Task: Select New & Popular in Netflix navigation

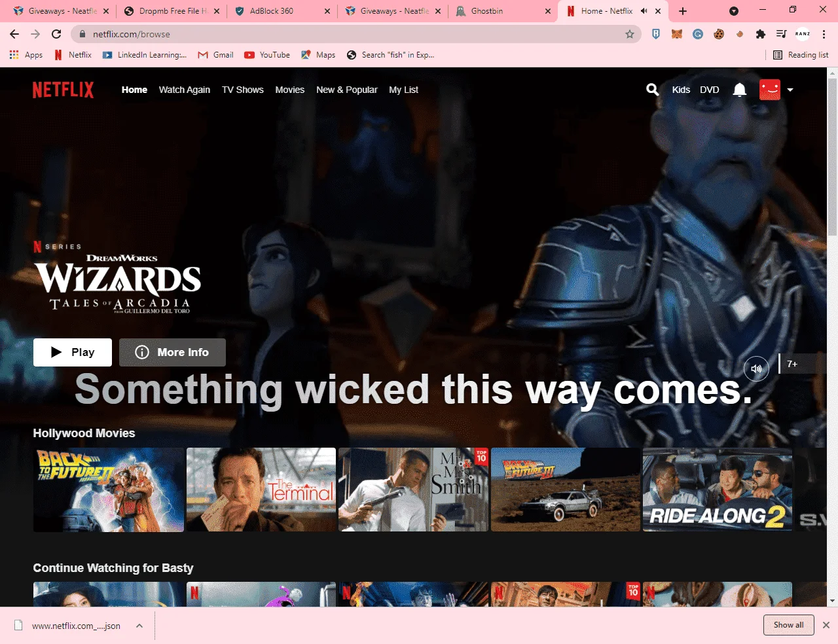Action: [347, 90]
